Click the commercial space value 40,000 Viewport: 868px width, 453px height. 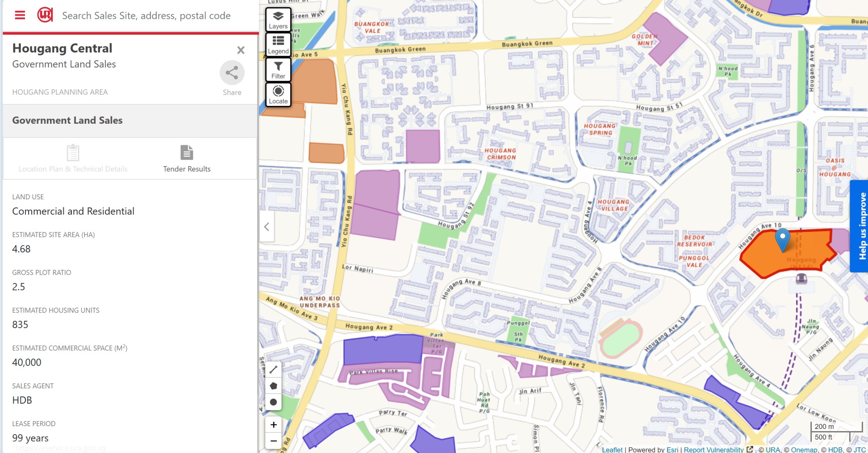coord(27,362)
